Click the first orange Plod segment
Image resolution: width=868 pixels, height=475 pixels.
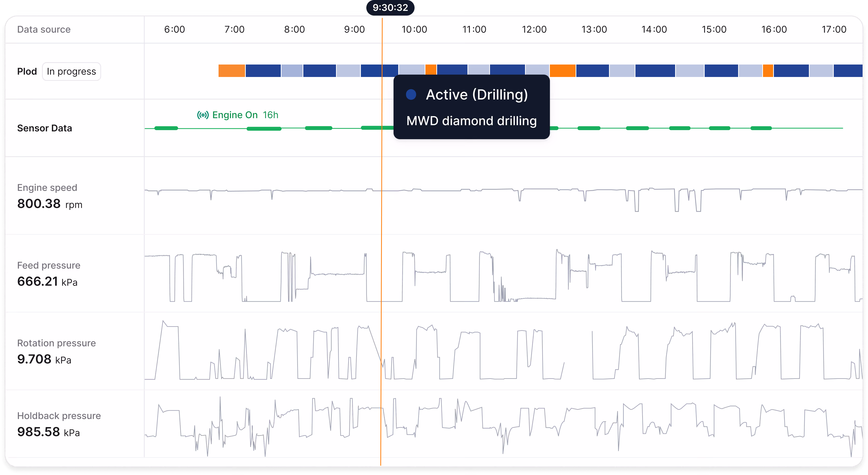(232, 71)
